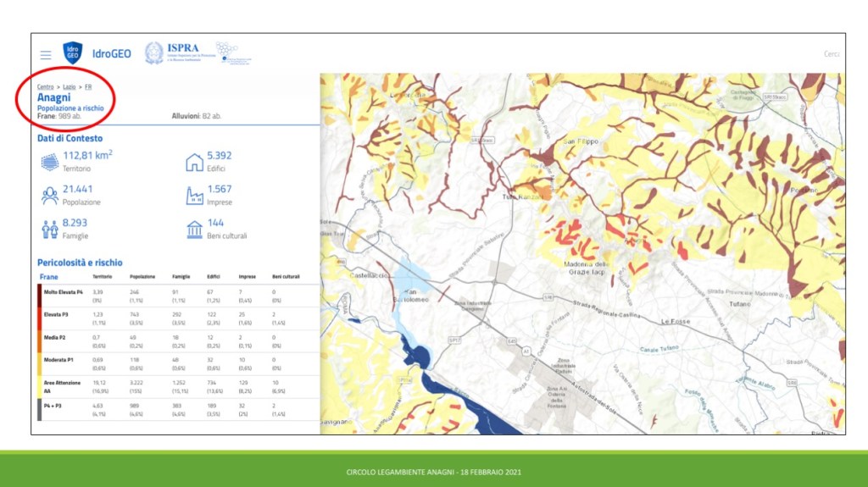Click the Edifici house icon
Viewport: 868px width, 487px height.
click(x=194, y=162)
